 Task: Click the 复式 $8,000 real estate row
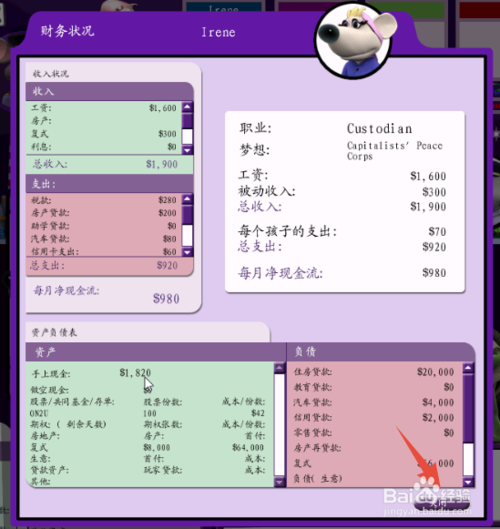coord(147,447)
